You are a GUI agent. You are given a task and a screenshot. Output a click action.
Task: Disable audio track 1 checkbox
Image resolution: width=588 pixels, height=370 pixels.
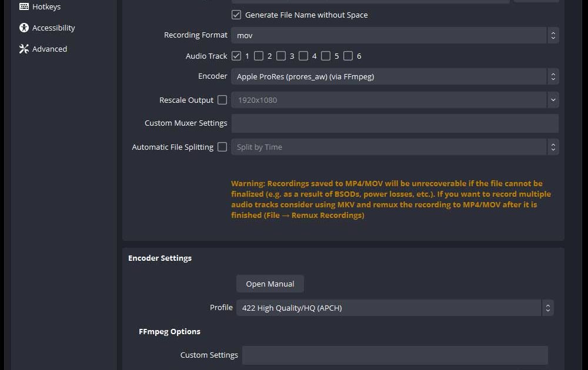(x=236, y=56)
